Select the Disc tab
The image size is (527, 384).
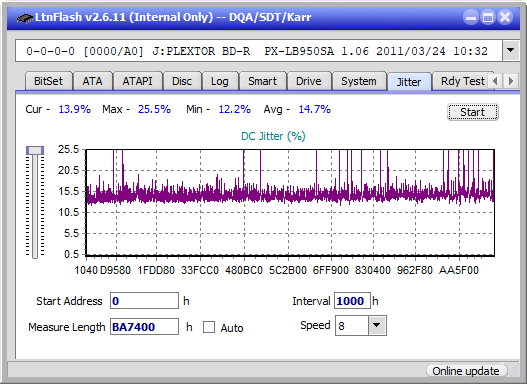pyautogui.click(x=182, y=81)
